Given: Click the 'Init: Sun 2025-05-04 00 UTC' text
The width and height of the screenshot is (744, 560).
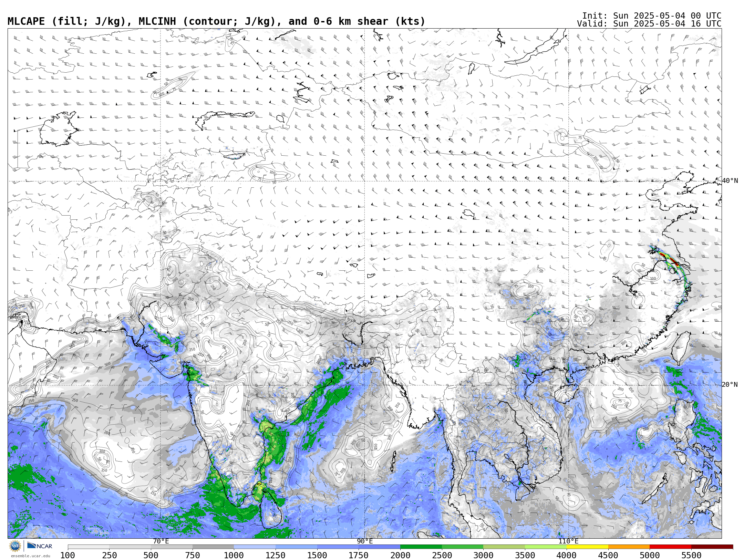Looking at the screenshot, I should tap(652, 16).
